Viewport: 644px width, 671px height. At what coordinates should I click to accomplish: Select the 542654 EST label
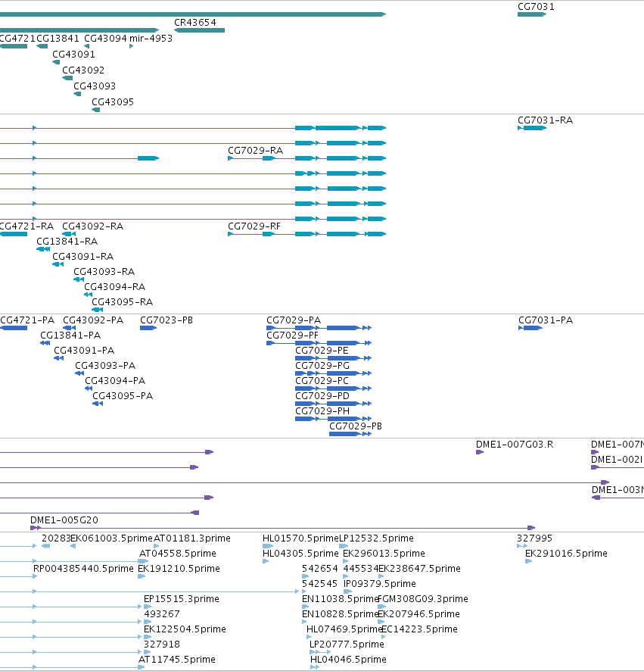(x=320, y=569)
